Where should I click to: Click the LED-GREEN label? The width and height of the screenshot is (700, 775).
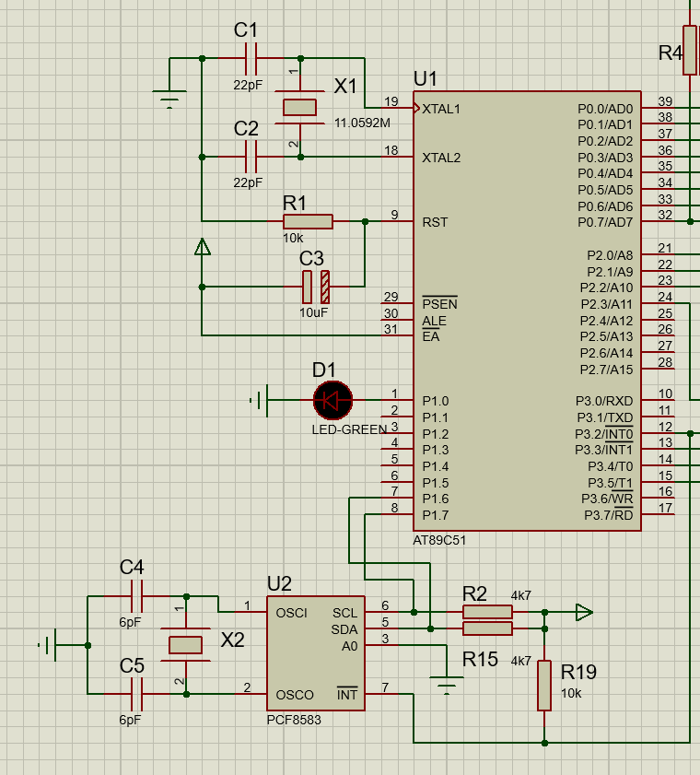pos(349,429)
